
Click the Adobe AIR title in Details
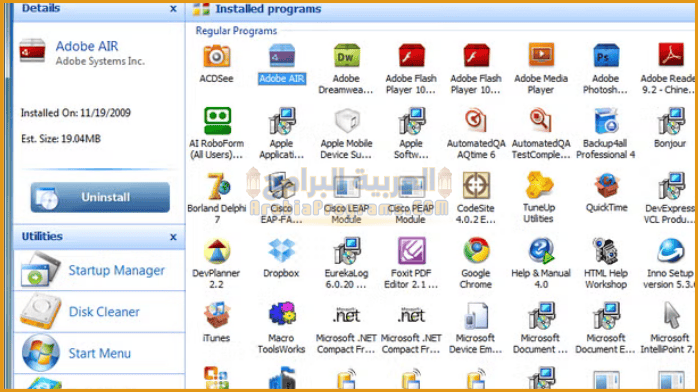click(87, 46)
